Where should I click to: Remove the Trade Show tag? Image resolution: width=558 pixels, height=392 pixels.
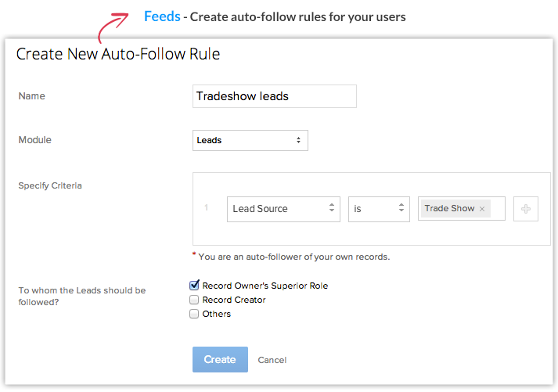coord(482,209)
